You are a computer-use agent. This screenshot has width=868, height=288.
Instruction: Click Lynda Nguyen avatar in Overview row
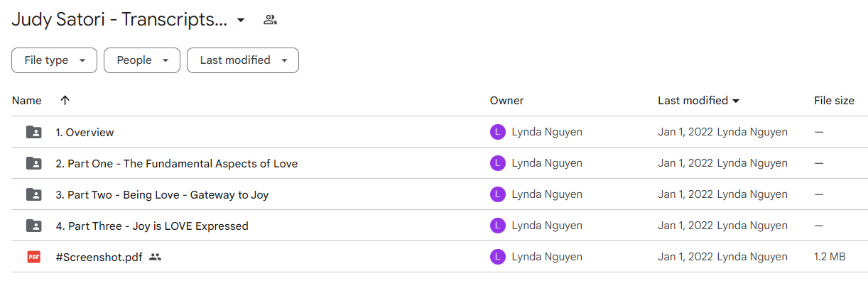498,132
